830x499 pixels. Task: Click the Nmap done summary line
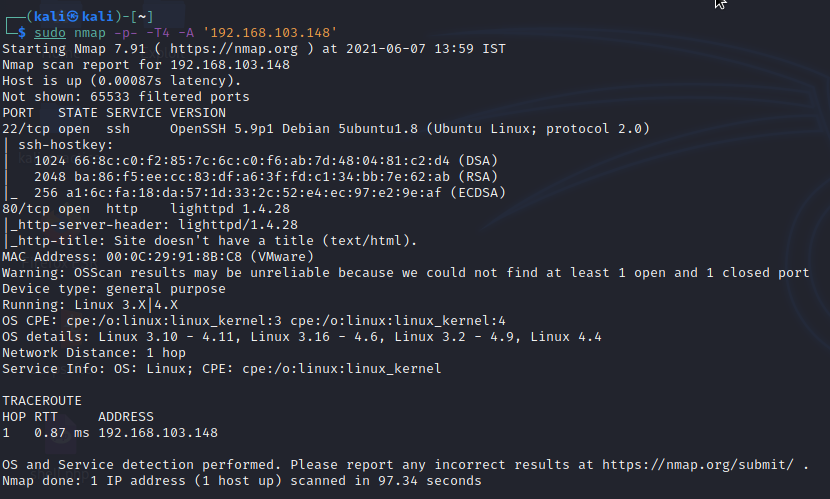(x=242, y=480)
